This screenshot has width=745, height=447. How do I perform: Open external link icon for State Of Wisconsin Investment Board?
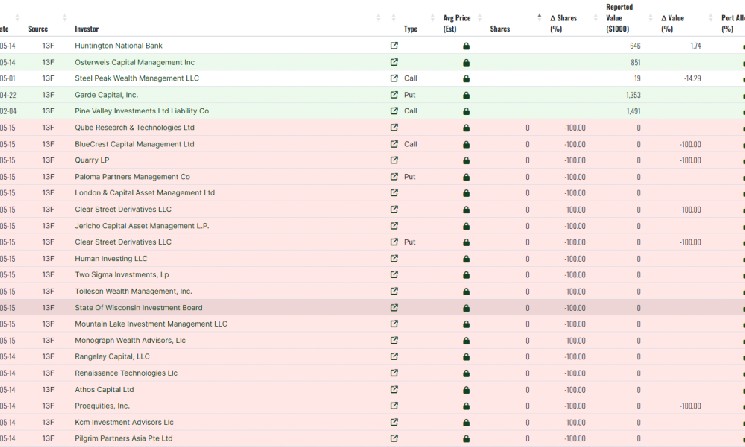pyautogui.click(x=394, y=308)
